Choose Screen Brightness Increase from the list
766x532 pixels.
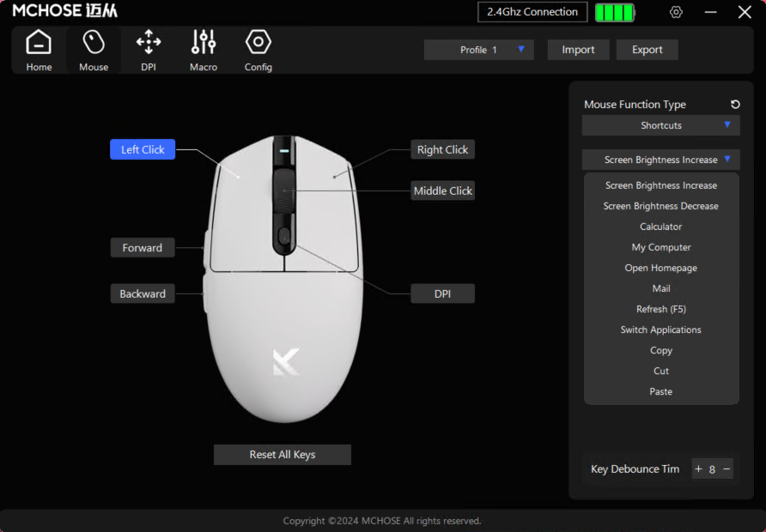[x=661, y=185]
